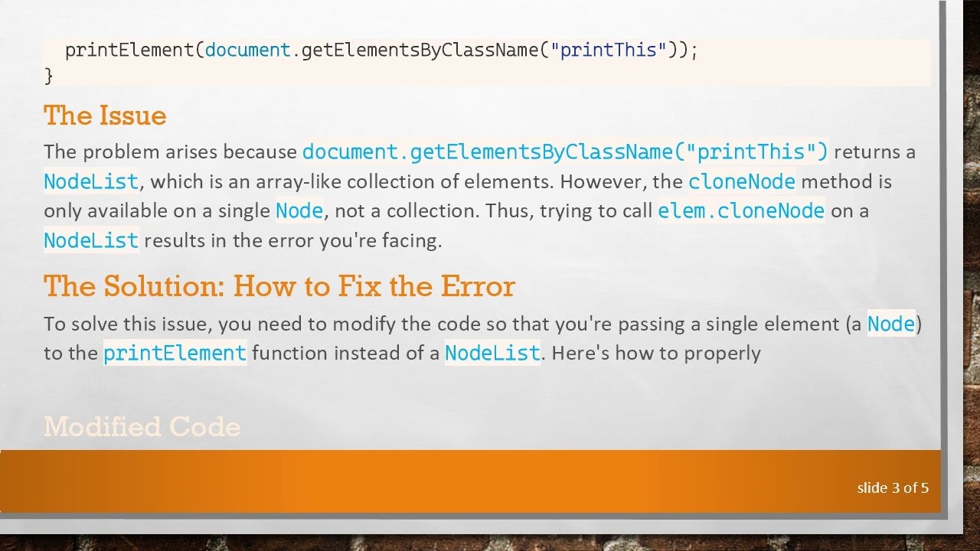The height and width of the screenshot is (551, 980).
Task: Click the "printThis" string in the code block
Action: 613,51
